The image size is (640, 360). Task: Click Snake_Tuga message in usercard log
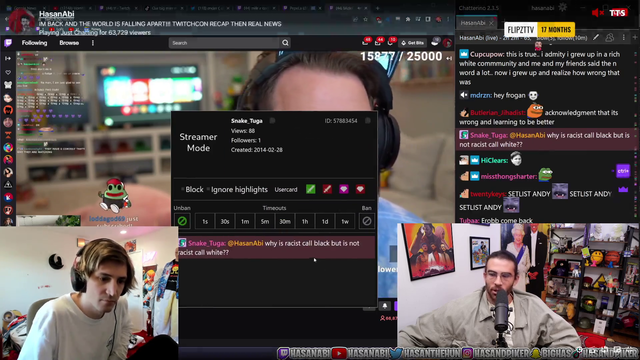click(x=277, y=248)
